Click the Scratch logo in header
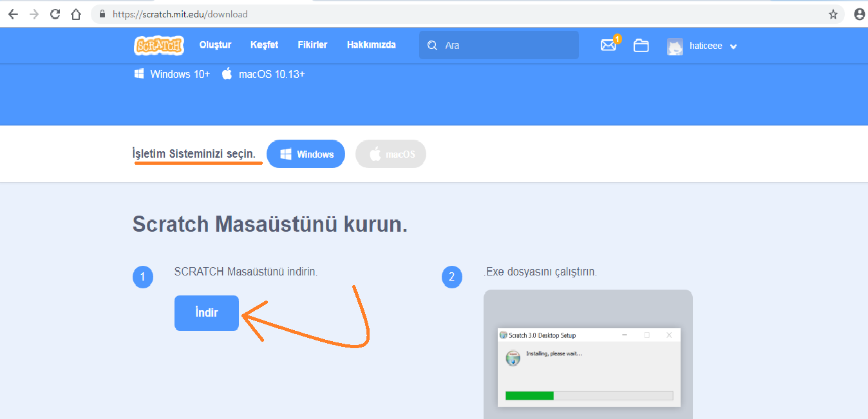Screen dimensions: 868x419 (x=159, y=45)
